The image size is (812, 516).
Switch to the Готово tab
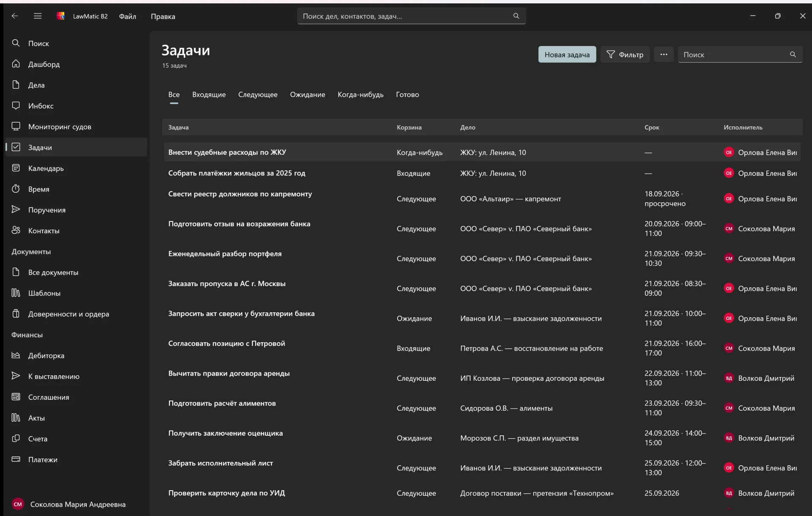407,95
